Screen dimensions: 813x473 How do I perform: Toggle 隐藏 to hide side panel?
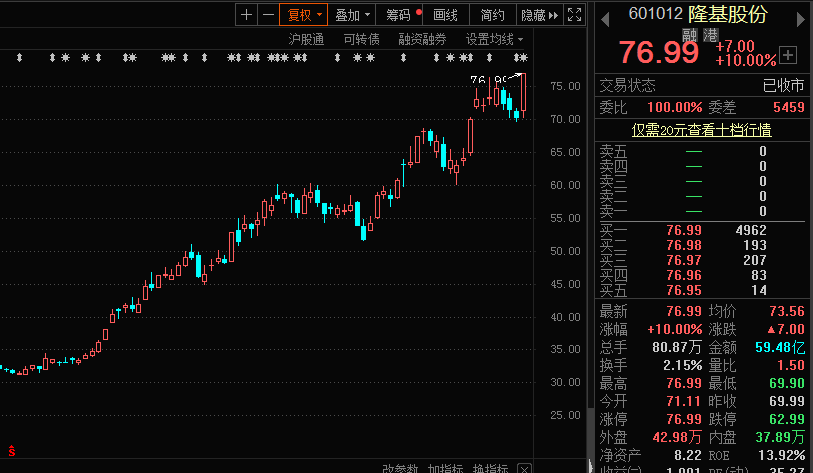pyautogui.click(x=540, y=15)
